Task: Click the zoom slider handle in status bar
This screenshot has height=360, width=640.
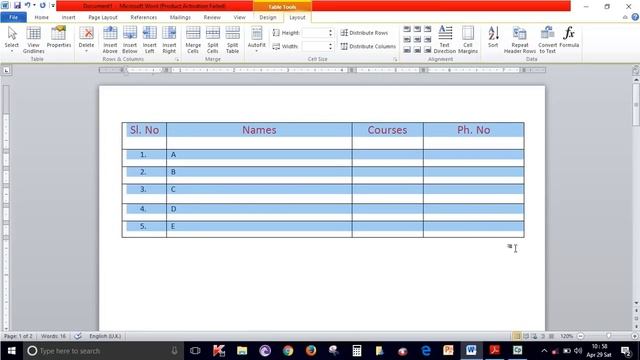Action: (609, 336)
